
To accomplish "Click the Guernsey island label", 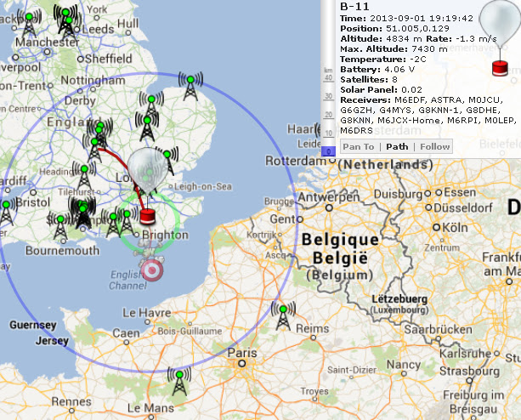I will 33,325.
